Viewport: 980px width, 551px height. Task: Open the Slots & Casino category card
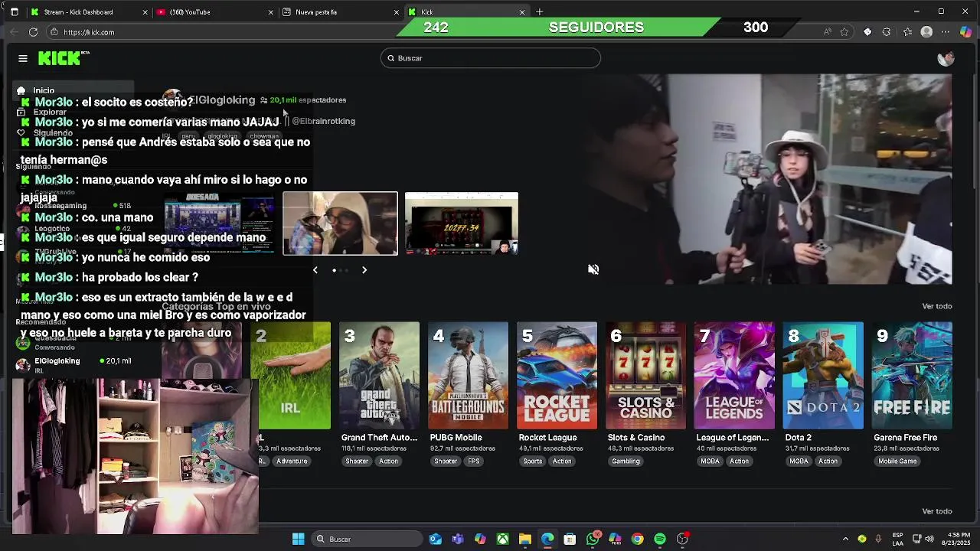[x=645, y=375]
